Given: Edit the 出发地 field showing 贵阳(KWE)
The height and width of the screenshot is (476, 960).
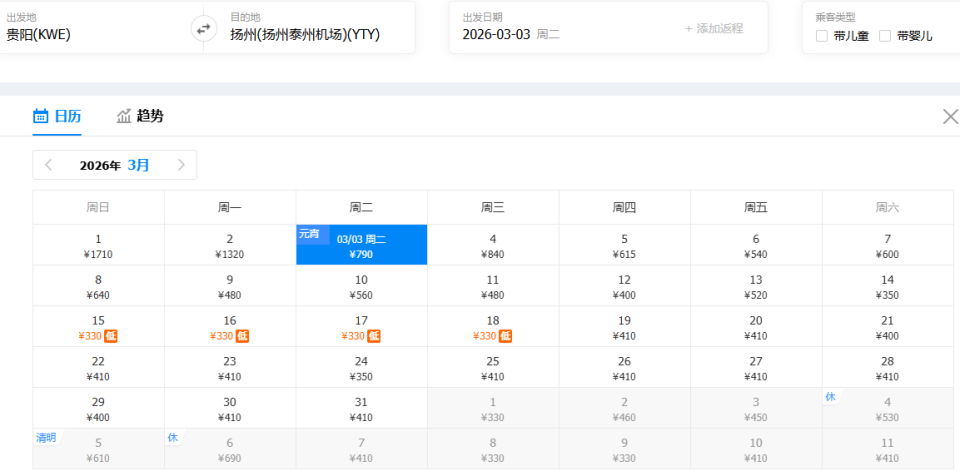Looking at the screenshot, I should [98, 28].
